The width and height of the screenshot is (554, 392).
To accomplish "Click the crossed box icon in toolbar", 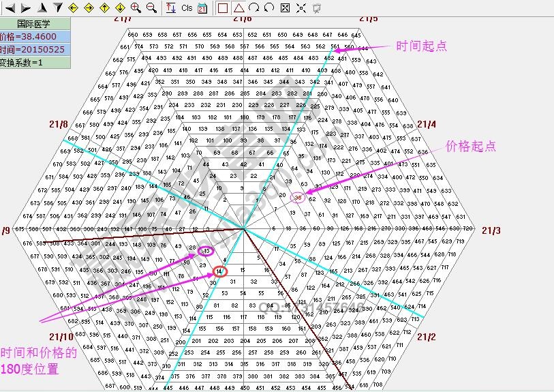I will (285, 7).
